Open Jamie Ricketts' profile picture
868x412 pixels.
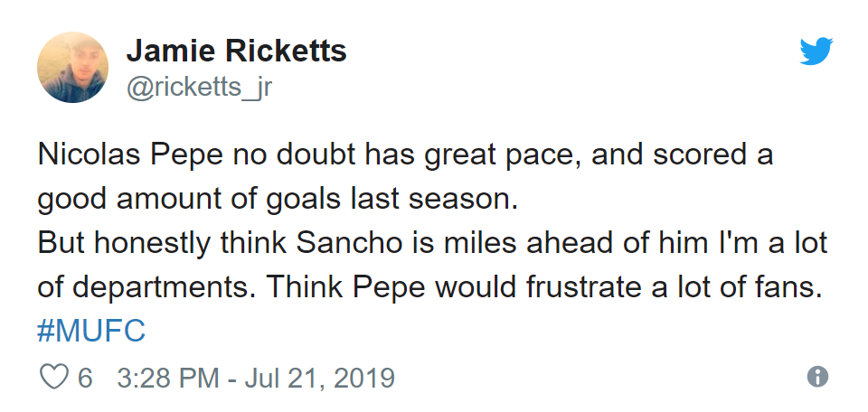tap(72, 67)
